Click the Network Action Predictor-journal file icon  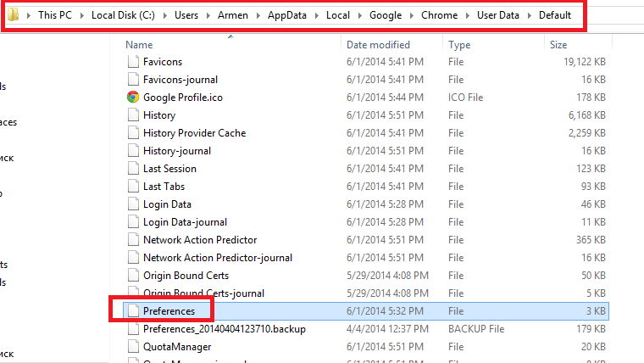(133, 257)
